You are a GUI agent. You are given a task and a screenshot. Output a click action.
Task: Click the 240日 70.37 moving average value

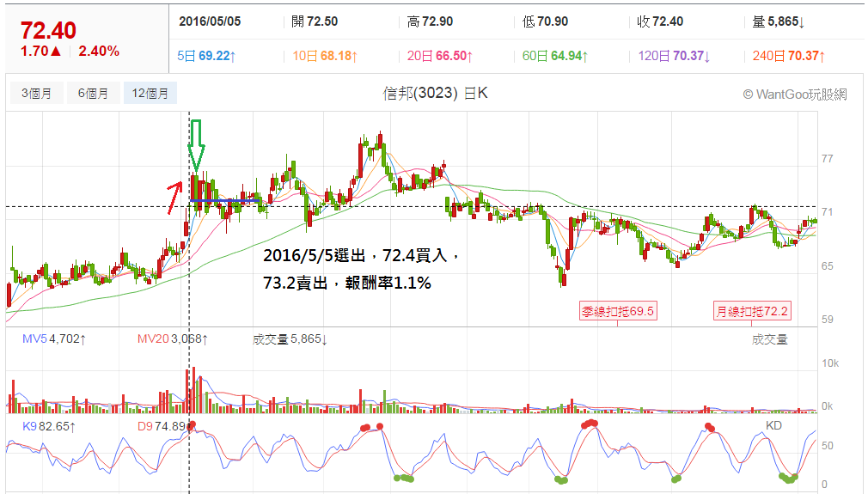[789, 56]
